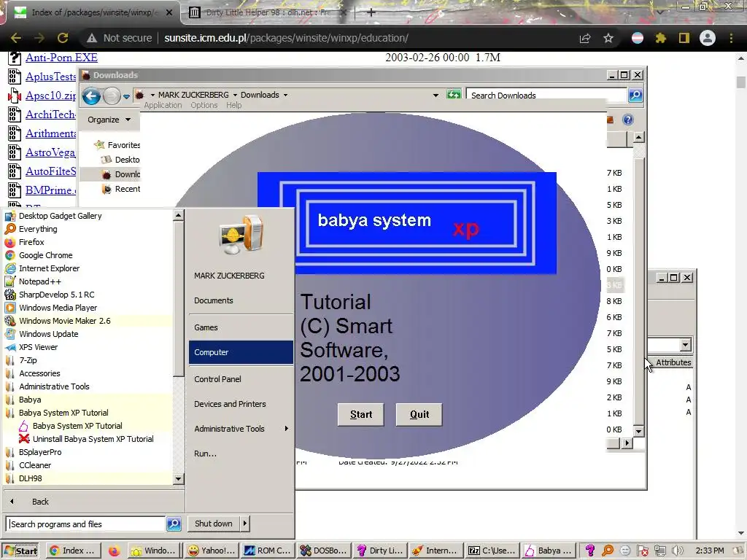This screenshot has width=747, height=560.
Task: Click the Search Downloads input field
Action: tap(546, 96)
